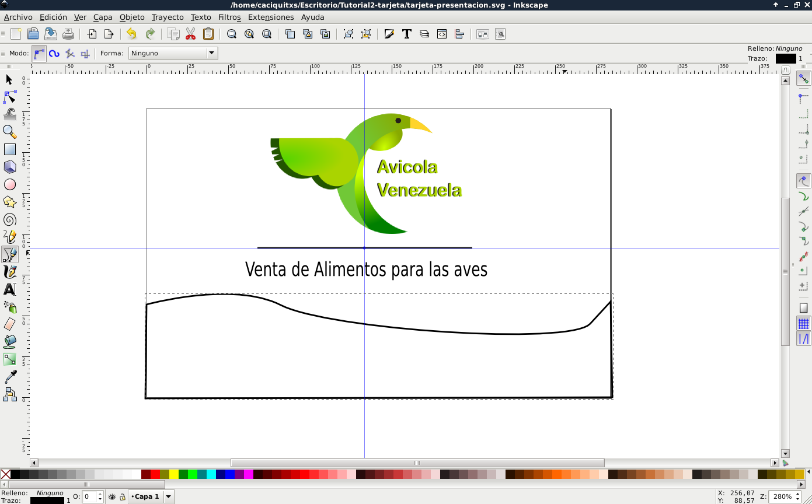
Task: Open the Filtros menu
Action: [229, 17]
